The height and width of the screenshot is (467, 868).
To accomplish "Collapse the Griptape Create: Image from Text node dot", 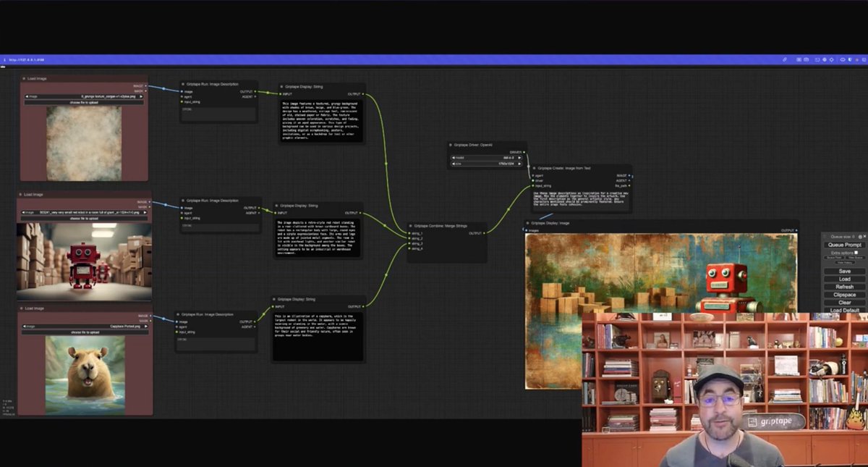I will pyautogui.click(x=534, y=168).
